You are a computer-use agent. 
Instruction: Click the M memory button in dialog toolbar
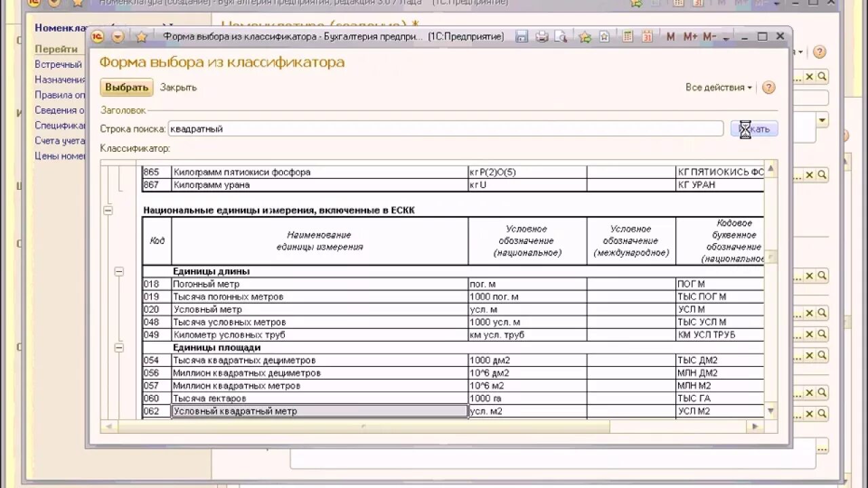click(x=671, y=37)
